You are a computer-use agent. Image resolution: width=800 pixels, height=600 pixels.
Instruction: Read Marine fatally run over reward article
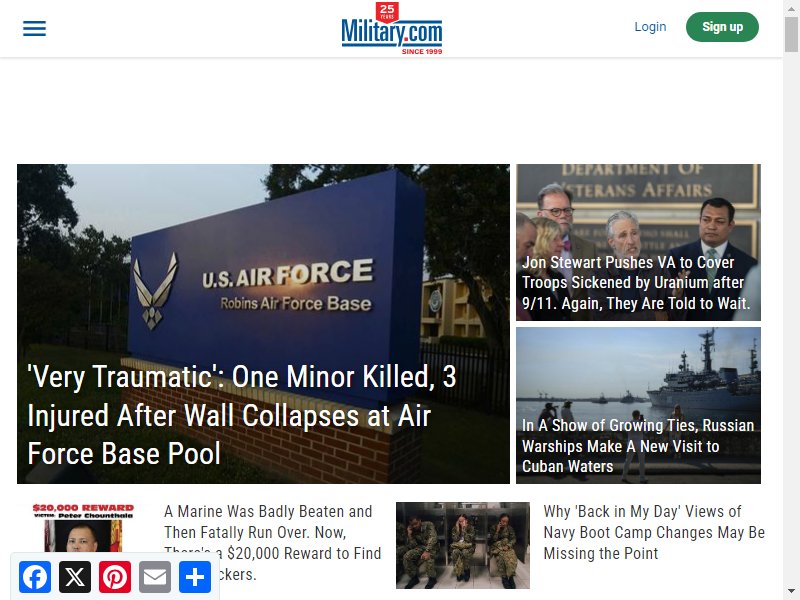pyautogui.click(x=272, y=542)
